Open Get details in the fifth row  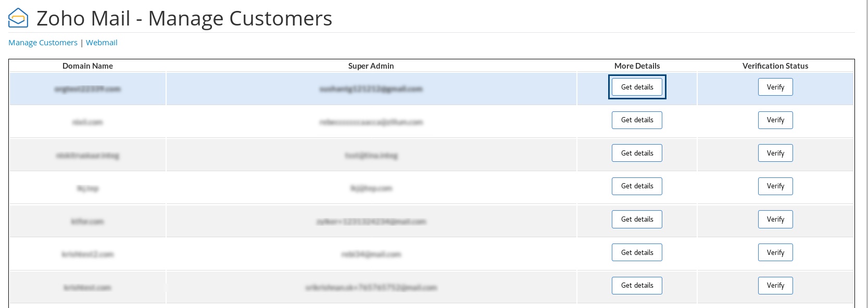point(637,219)
